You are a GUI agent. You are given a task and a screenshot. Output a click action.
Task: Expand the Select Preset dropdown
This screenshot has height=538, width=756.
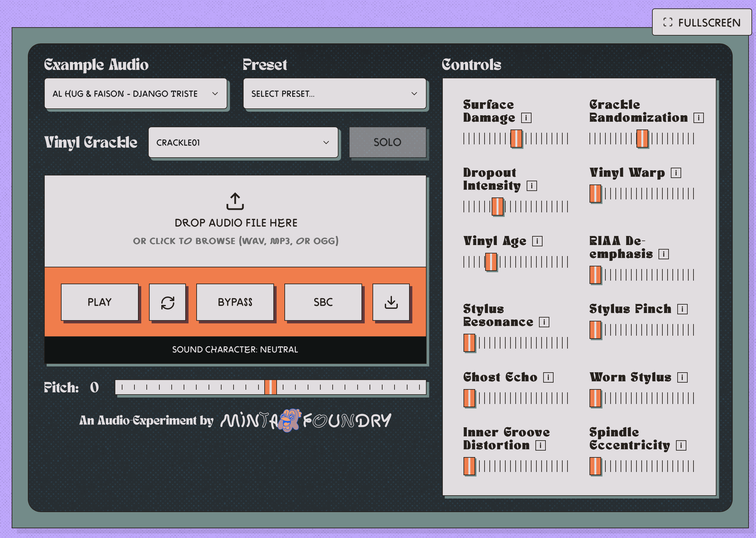tap(334, 94)
